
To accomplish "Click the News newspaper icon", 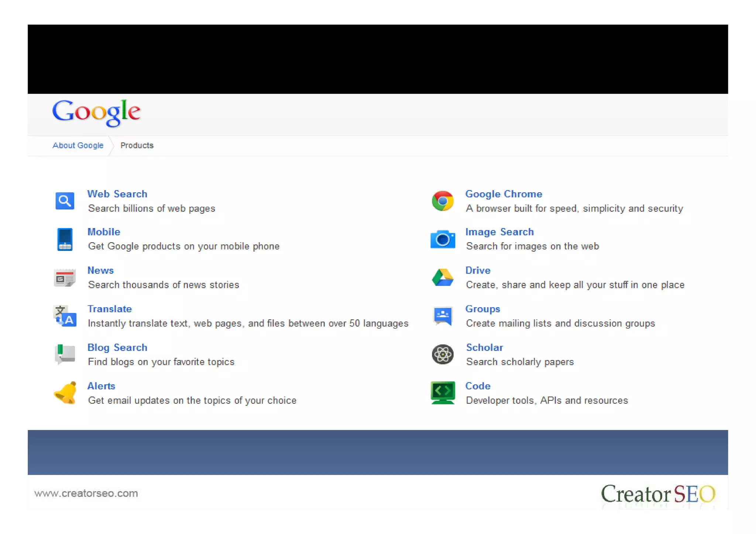I will (x=65, y=278).
